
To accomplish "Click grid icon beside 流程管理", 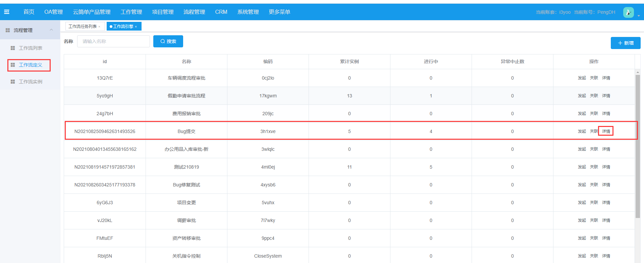I will point(8,30).
